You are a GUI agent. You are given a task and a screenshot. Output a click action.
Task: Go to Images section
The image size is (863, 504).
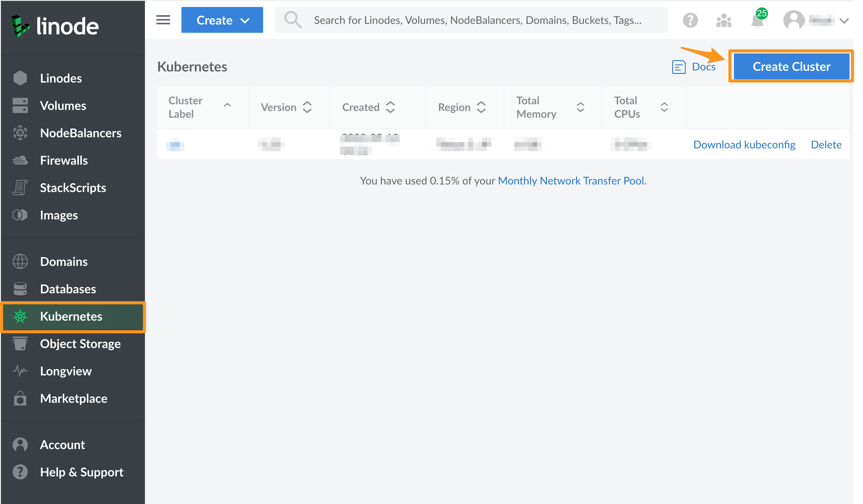click(x=59, y=215)
